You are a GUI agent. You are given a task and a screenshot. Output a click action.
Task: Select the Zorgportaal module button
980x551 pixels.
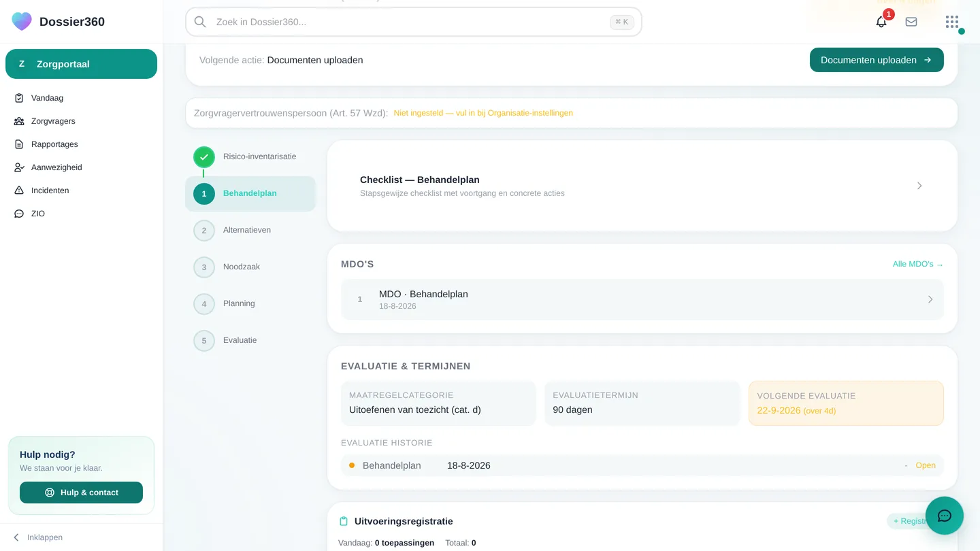(x=81, y=64)
